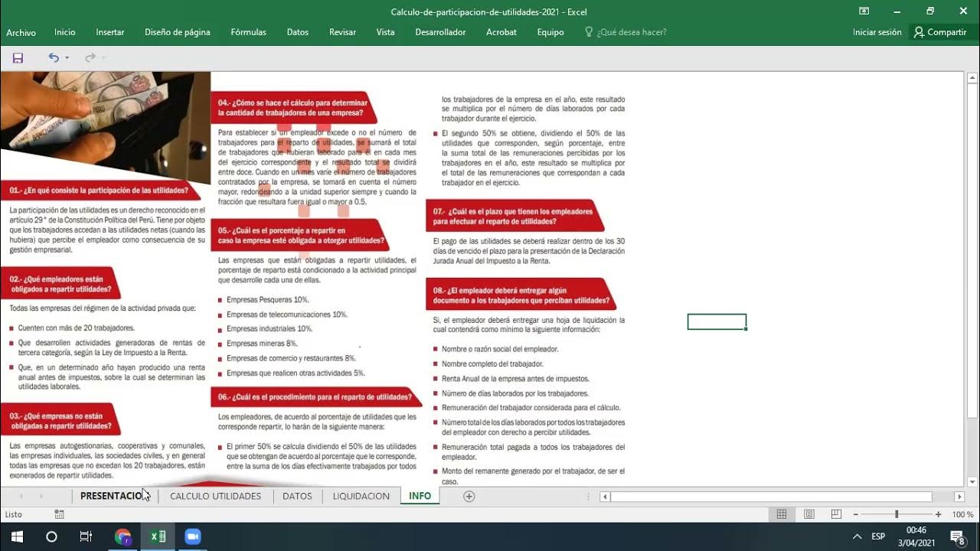Select the outlined active cell
Screen dimensions: 980x551
tap(717, 322)
